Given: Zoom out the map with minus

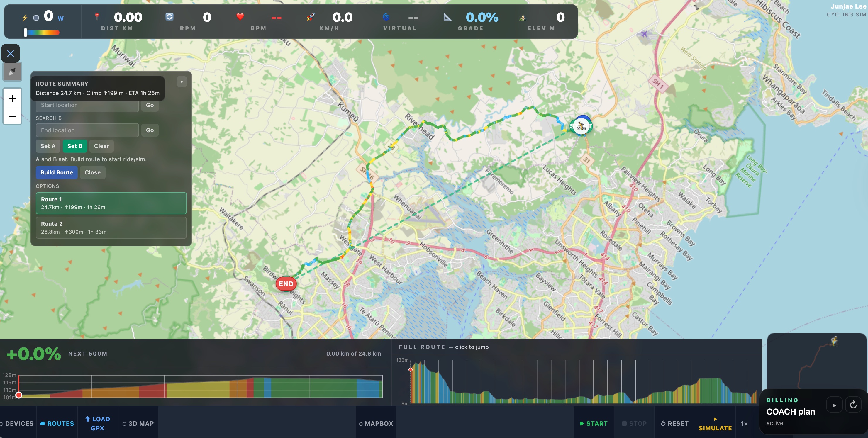Looking at the screenshot, I should [13, 116].
